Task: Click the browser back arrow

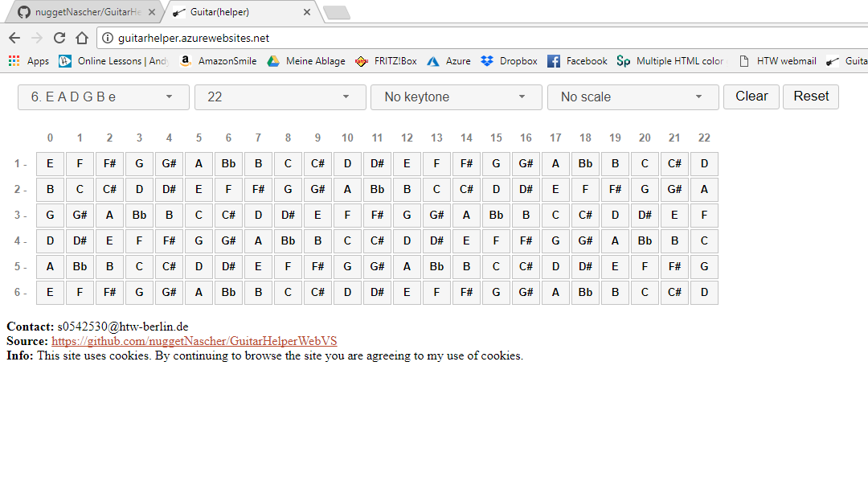Action: (x=14, y=38)
